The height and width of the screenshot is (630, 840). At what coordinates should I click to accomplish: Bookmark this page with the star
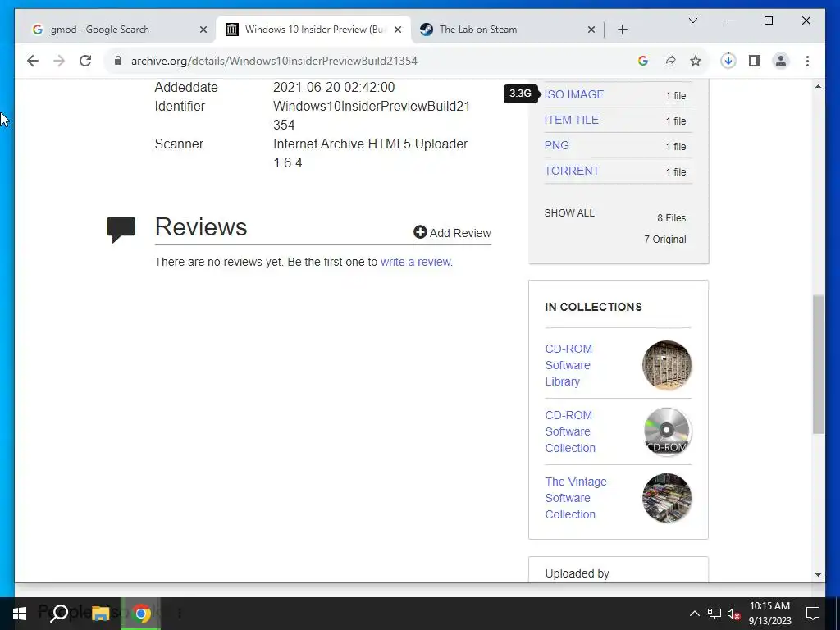coord(696,61)
